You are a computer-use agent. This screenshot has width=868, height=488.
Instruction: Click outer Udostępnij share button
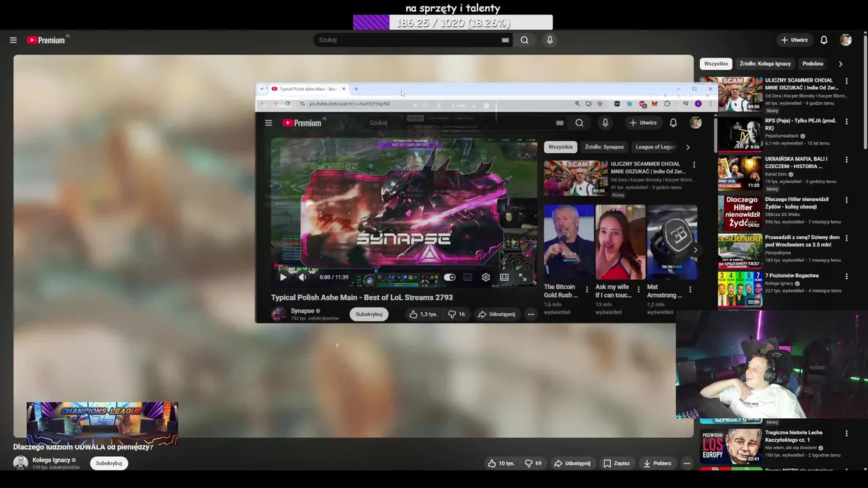(572, 464)
